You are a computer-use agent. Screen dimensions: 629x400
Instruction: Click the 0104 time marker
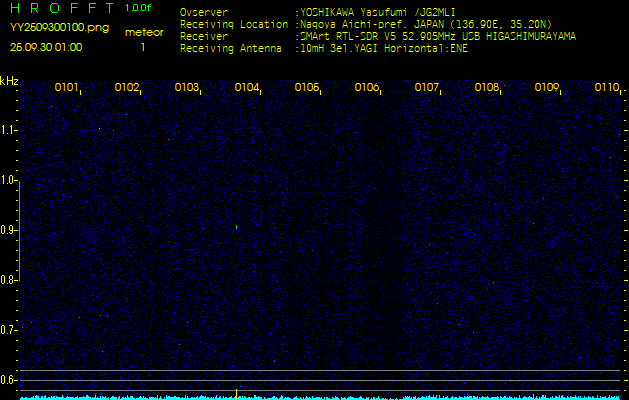click(246, 87)
